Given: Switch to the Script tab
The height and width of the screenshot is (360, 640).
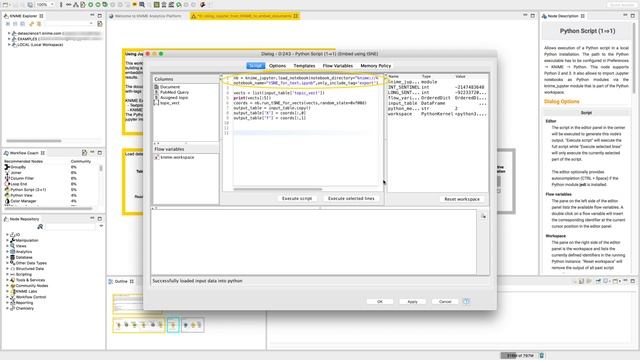Looking at the screenshot, I should click(256, 66).
